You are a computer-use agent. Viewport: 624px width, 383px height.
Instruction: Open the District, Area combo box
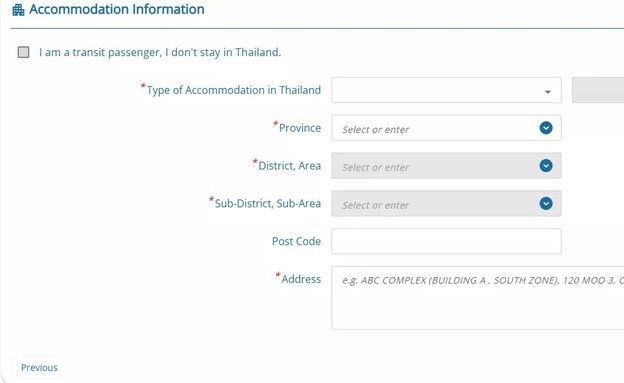[447, 166]
